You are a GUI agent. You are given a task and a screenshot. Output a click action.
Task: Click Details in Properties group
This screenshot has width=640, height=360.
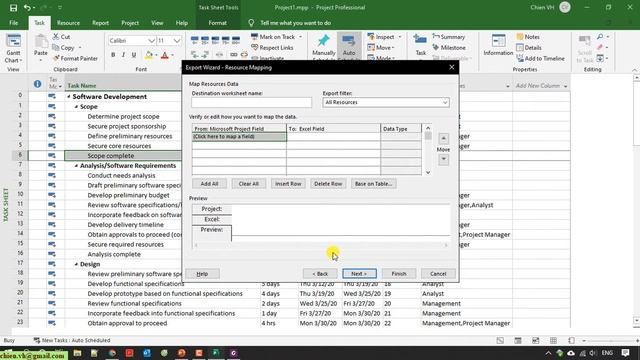click(529, 48)
